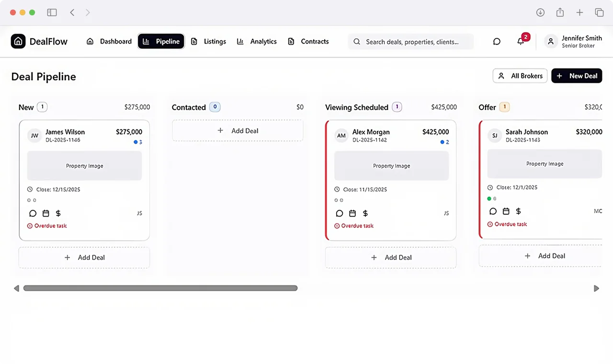
Task: Click the SJ avatar on Sarah Johnson card
Action: [x=495, y=136]
